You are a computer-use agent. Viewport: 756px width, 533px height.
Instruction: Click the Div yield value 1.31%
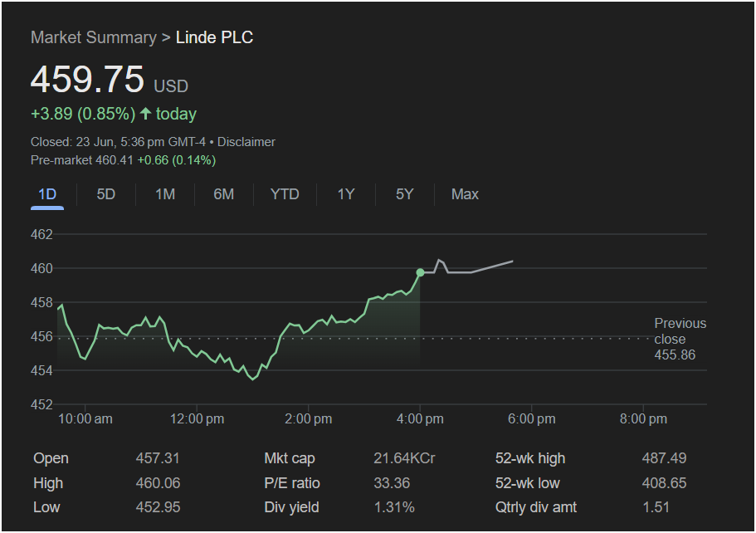click(x=394, y=507)
